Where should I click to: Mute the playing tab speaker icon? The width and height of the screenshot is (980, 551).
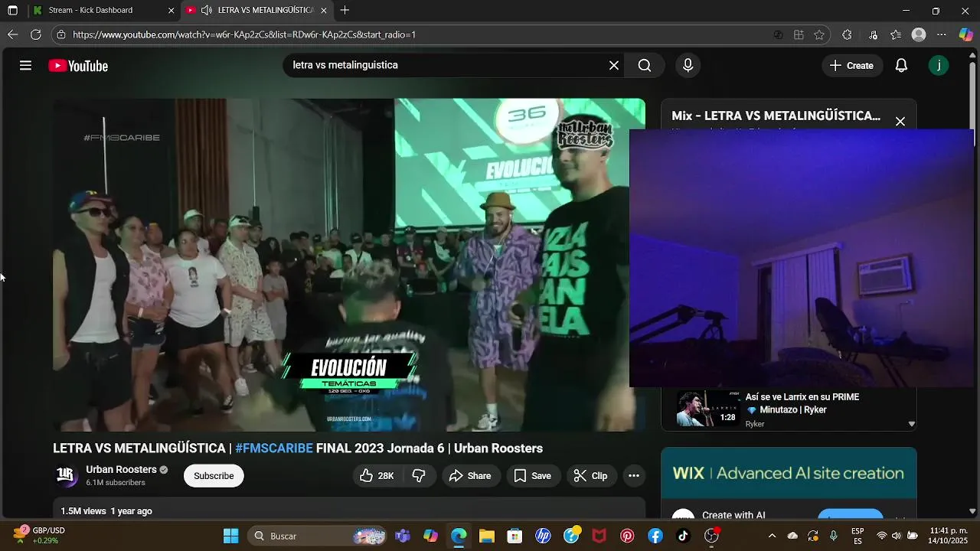coord(207,11)
